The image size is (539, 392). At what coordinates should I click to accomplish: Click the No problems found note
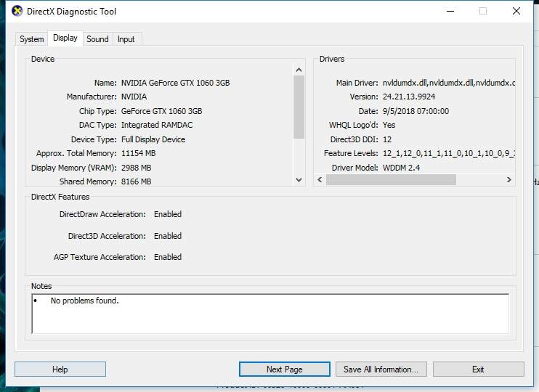click(x=84, y=301)
